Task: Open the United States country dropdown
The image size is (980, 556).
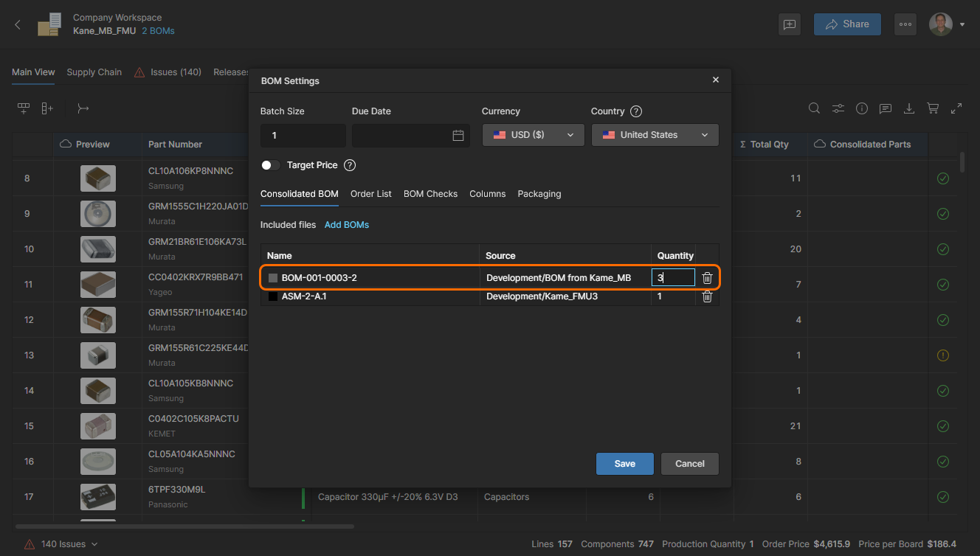Action: coord(655,135)
